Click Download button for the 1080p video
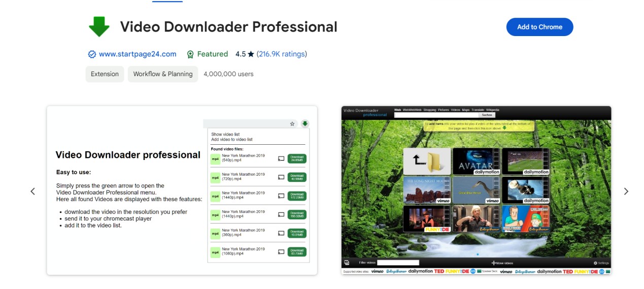 [x=297, y=251]
